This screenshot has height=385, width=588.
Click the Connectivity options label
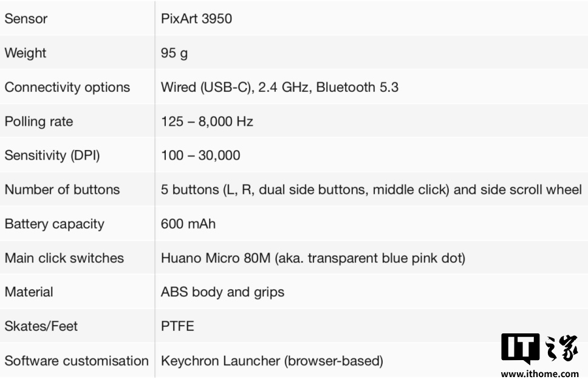click(67, 87)
